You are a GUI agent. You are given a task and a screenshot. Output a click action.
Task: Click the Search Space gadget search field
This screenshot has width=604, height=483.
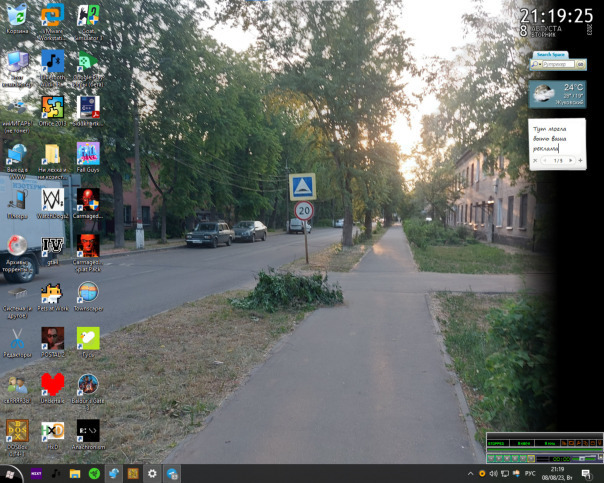[558, 64]
